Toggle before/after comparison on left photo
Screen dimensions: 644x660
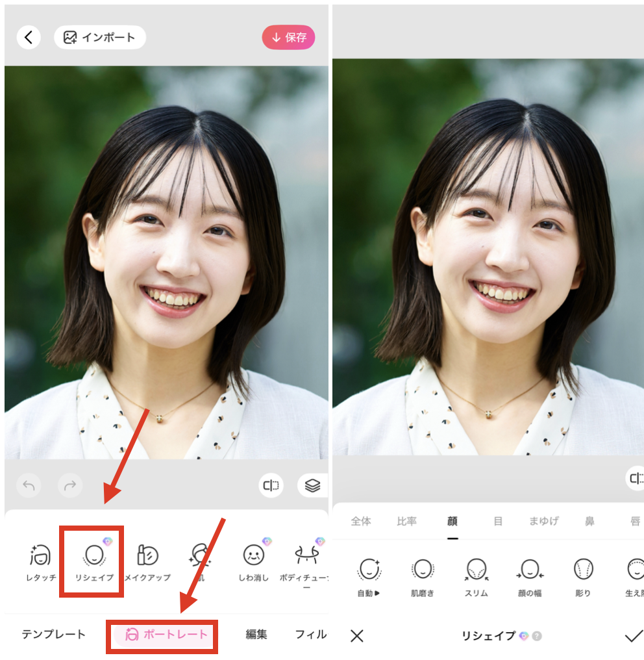click(x=271, y=485)
